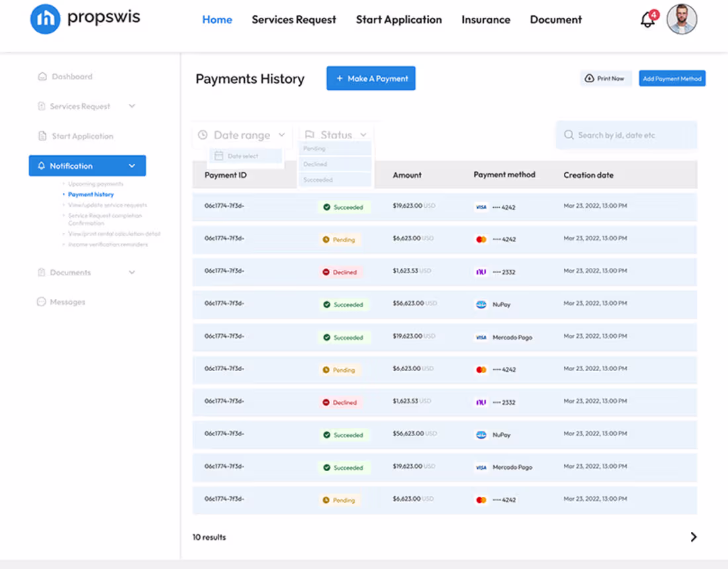The width and height of the screenshot is (728, 569).
Task: Click the Print Now button label
Action: coord(611,79)
